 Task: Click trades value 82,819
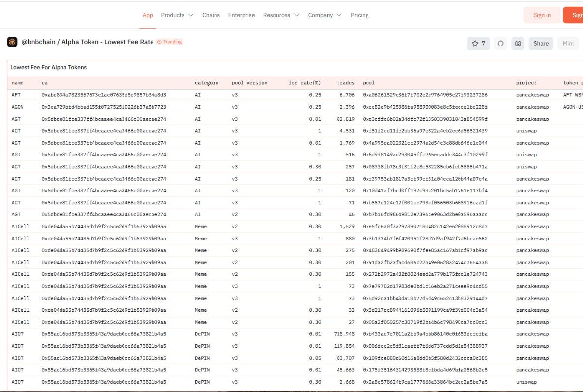[345, 119]
